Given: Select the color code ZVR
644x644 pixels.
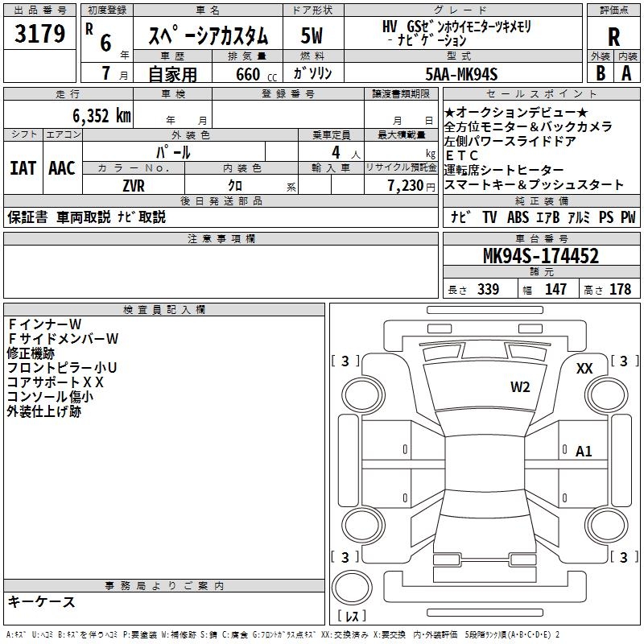Looking at the screenshot, I should coord(134,184).
